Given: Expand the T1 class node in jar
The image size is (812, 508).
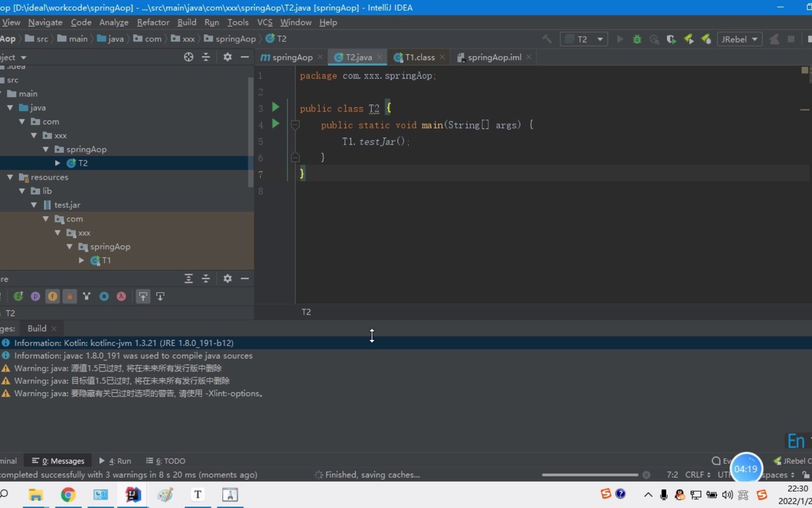Looking at the screenshot, I should [x=81, y=260].
